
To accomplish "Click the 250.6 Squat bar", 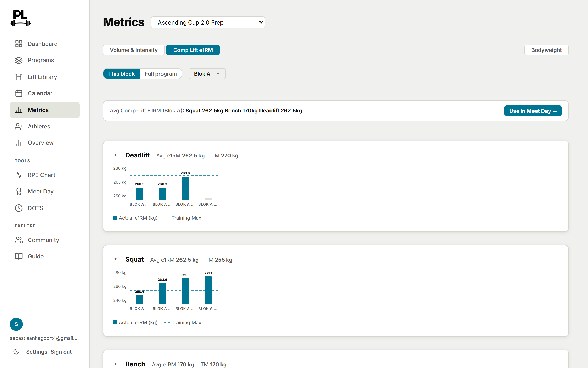I will (x=140, y=300).
